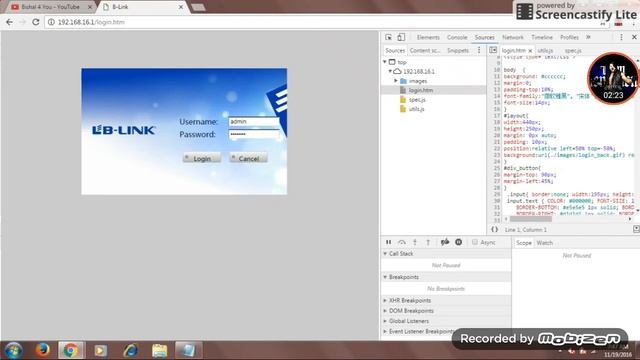Open the DevTools customize three-dot menu
This screenshot has width=640, height=360.
point(621,37)
